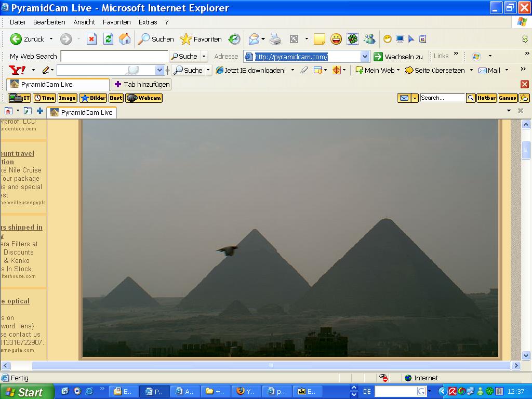
Task: Click the Webcam button on the Hotbar
Action: (x=144, y=98)
